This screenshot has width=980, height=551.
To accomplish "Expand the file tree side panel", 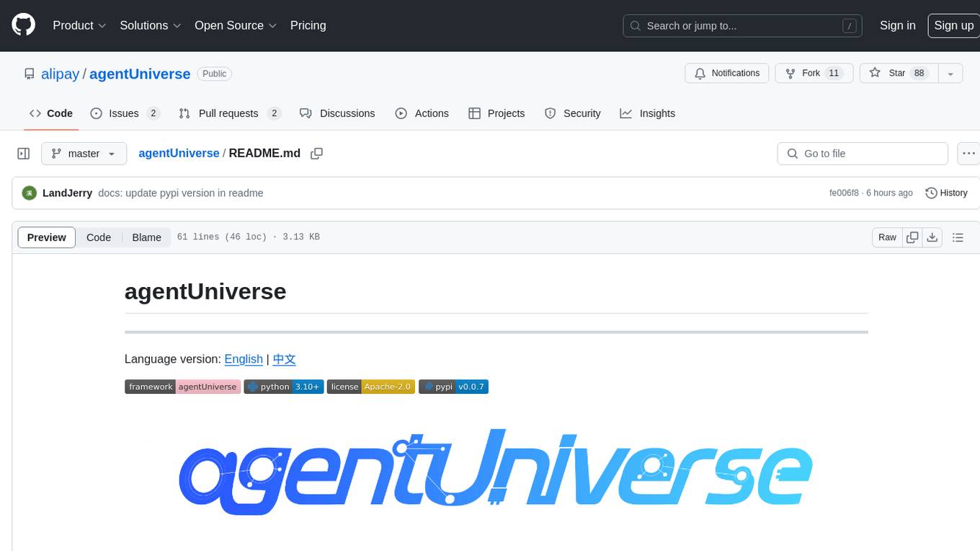I will click(x=24, y=154).
